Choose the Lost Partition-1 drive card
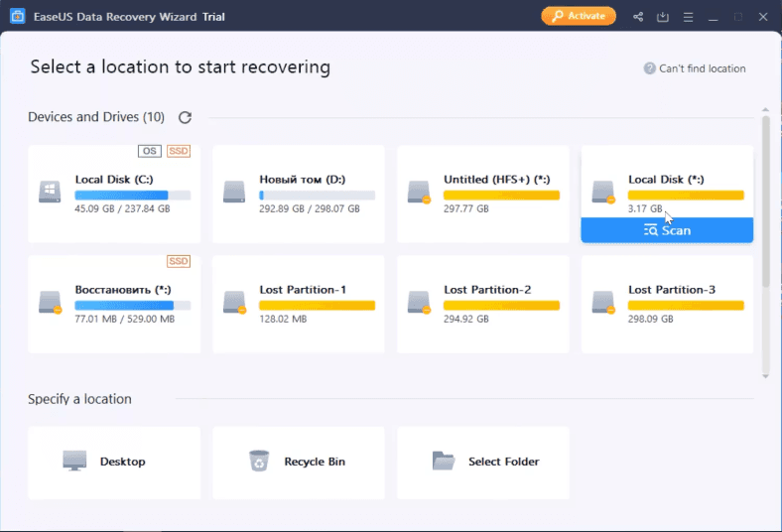Screen dimensions: 782x532 [298, 304]
